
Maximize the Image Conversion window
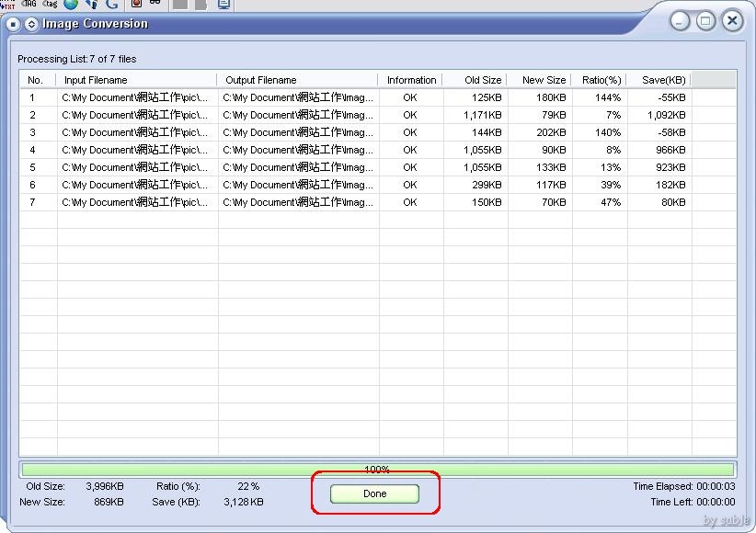706,21
